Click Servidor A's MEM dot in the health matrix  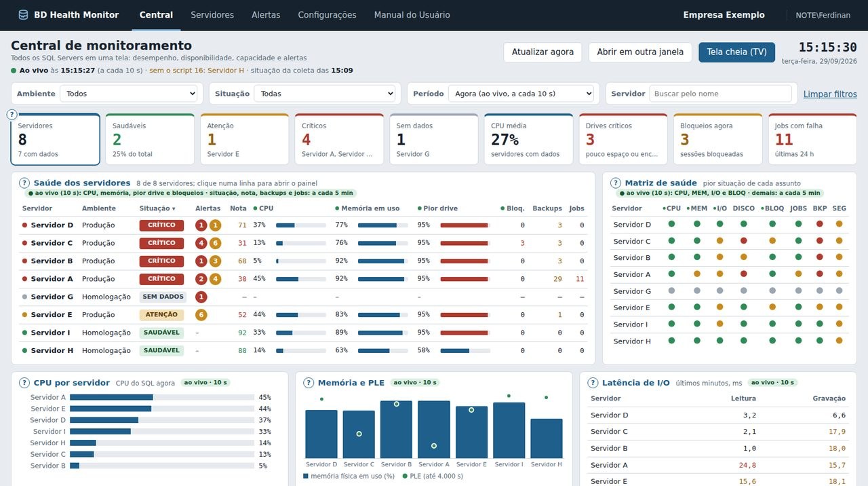point(696,274)
